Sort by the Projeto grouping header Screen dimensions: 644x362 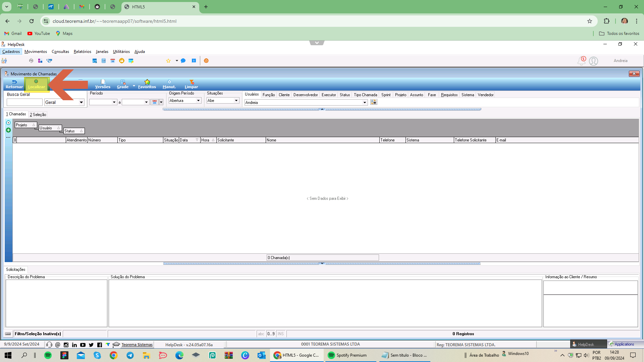pyautogui.click(x=25, y=125)
